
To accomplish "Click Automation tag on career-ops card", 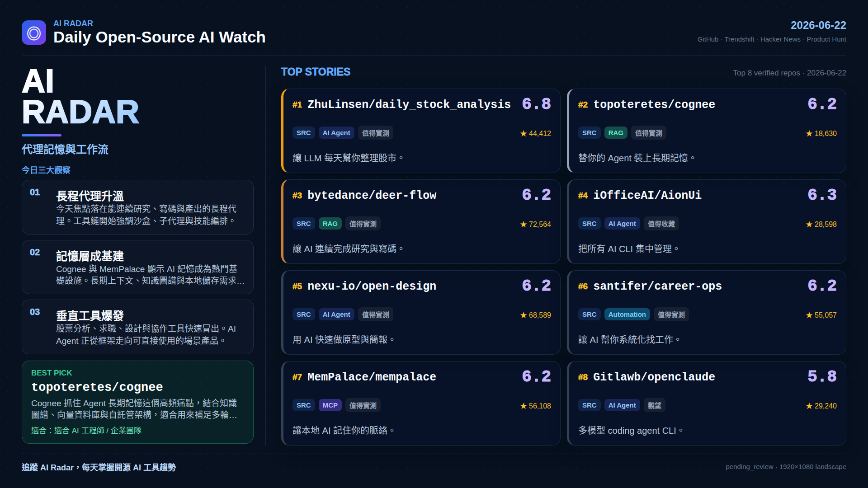I will tap(627, 314).
